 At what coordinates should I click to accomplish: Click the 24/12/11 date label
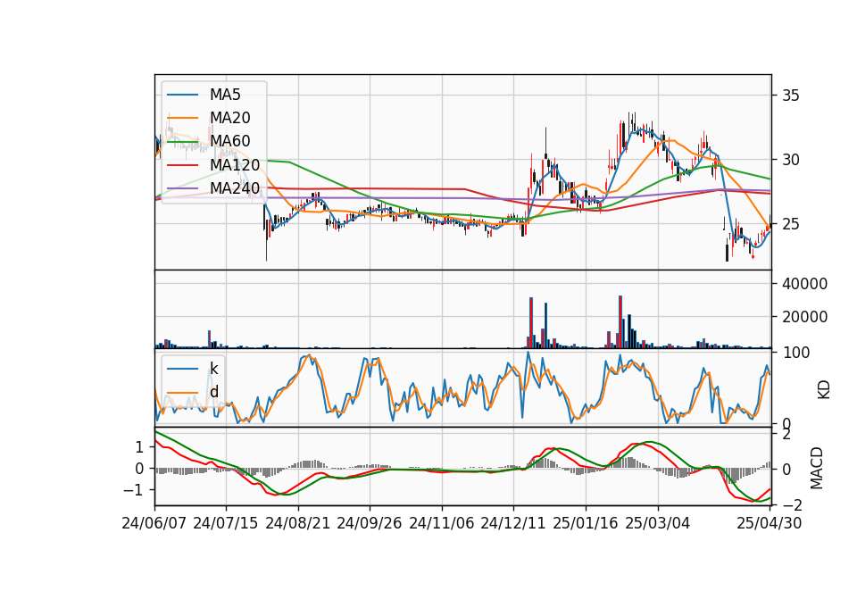click(x=513, y=523)
